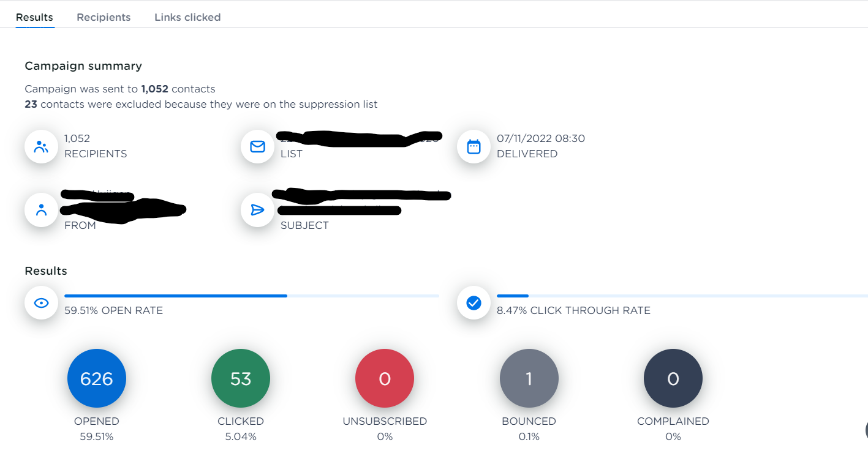The width and height of the screenshot is (868, 456).
Task: Click the calendar Delivered icon
Action: point(474,147)
